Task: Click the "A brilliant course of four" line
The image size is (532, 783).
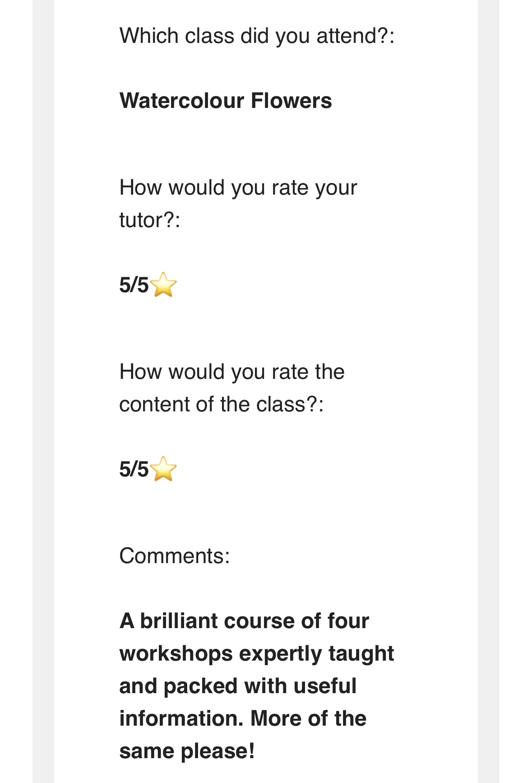Action: [x=244, y=621]
